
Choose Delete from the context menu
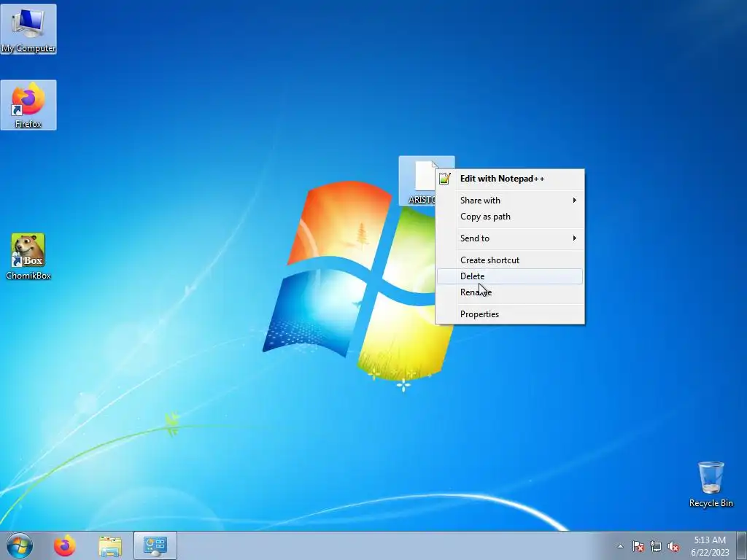pyautogui.click(x=510, y=276)
